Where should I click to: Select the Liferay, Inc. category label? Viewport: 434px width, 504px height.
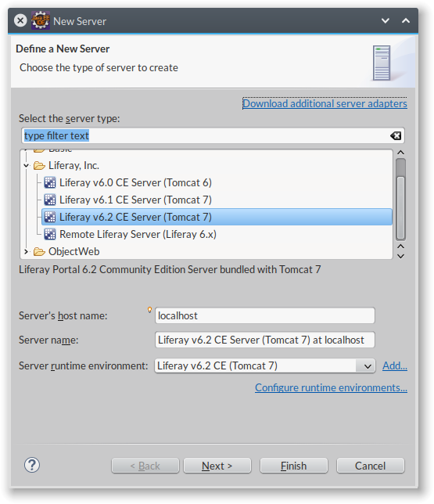click(x=74, y=166)
